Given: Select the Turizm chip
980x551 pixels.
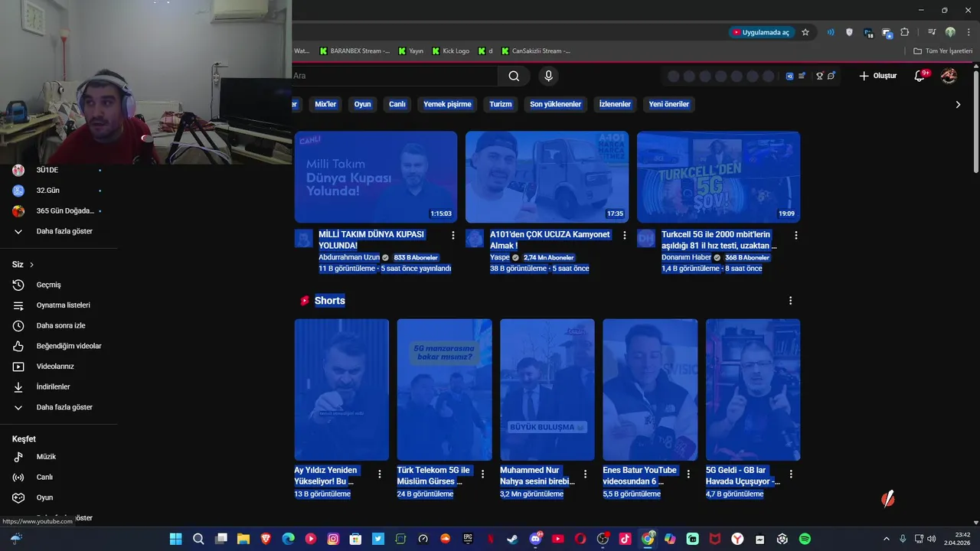Looking at the screenshot, I should [500, 104].
